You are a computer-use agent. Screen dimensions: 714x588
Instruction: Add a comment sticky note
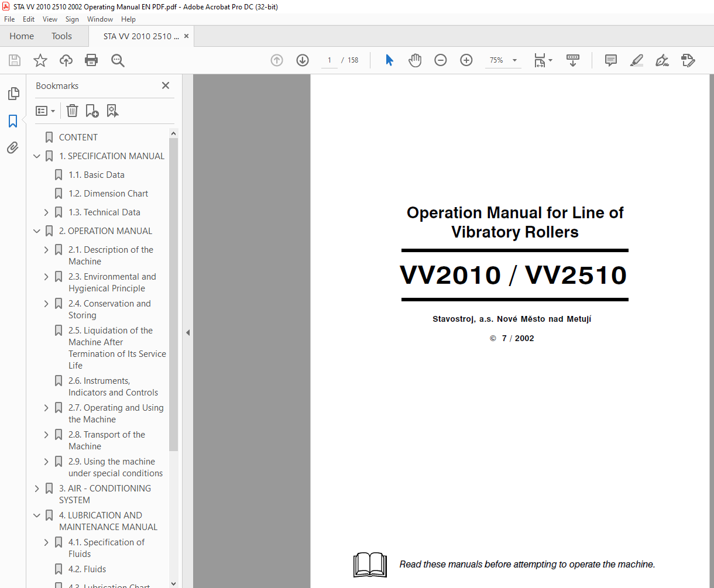point(611,60)
